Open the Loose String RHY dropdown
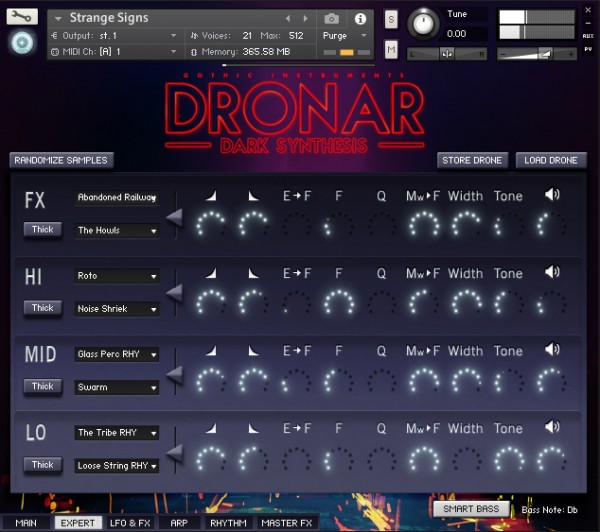600x532 pixels. (117, 465)
